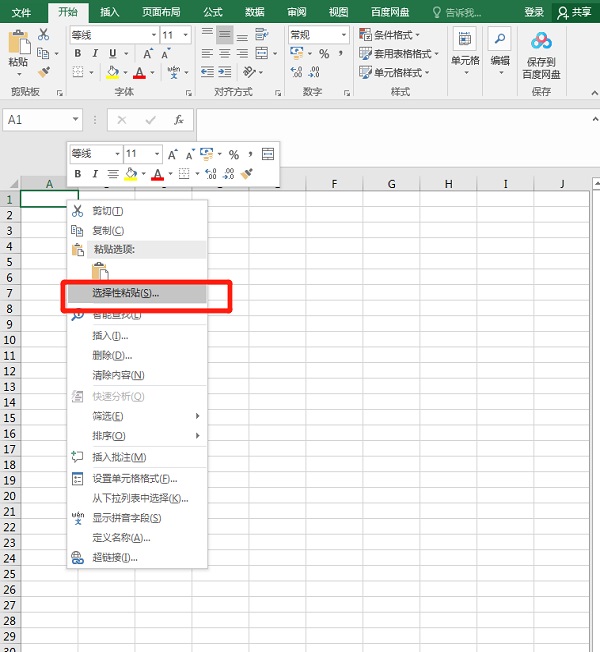Expand the 条件格式 dropdown in ribbon
Viewport: 600px width, 652px height.
click(x=396, y=35)
